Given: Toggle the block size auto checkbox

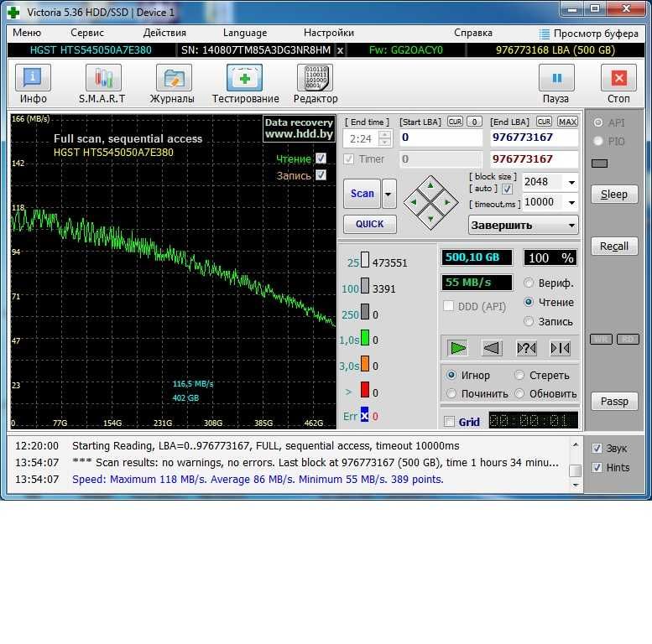Looking at the screenshot, I should click(507, 189).
